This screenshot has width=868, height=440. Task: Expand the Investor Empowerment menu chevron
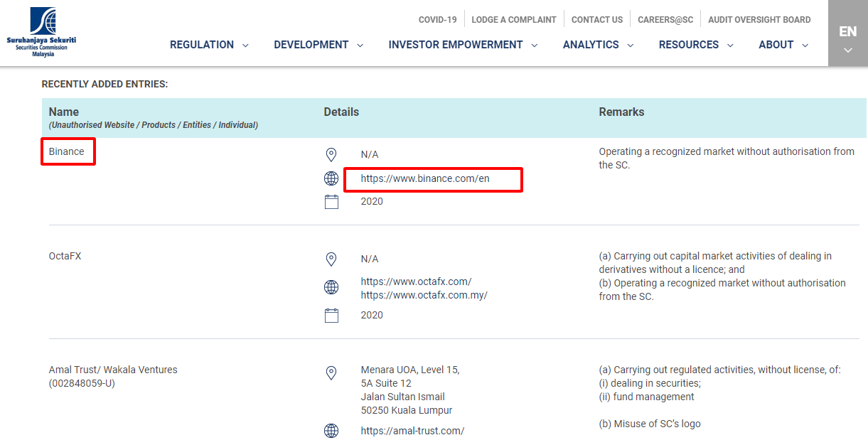click(534, 45)
